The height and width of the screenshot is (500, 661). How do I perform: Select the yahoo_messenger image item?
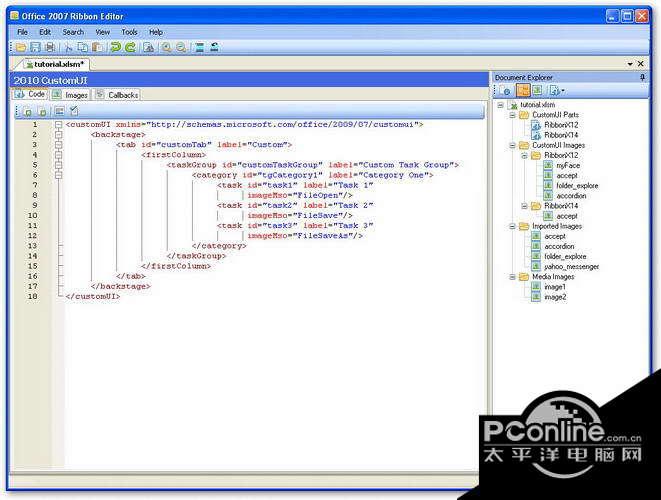571,267
